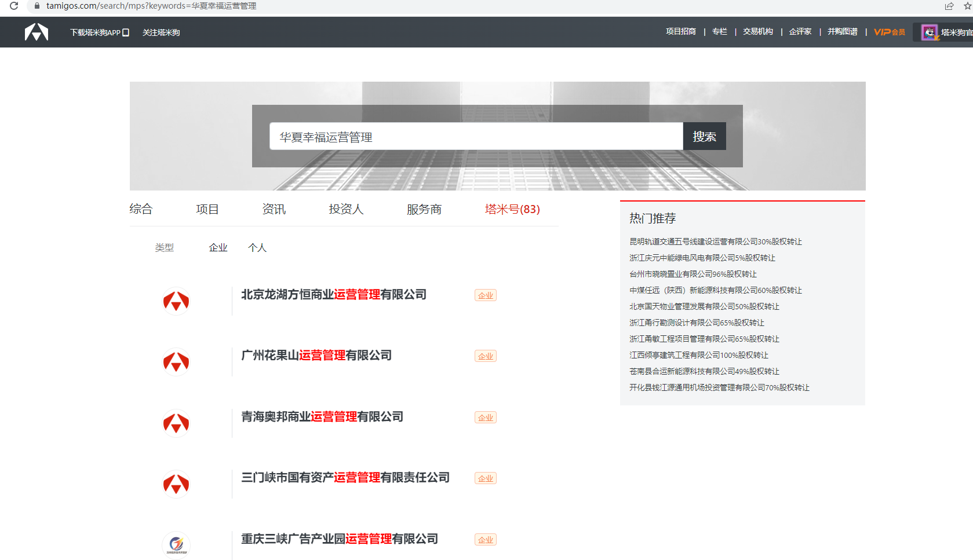Select the 塔米号(83) tab
This screenshot has height=560, width=973.
512,209
